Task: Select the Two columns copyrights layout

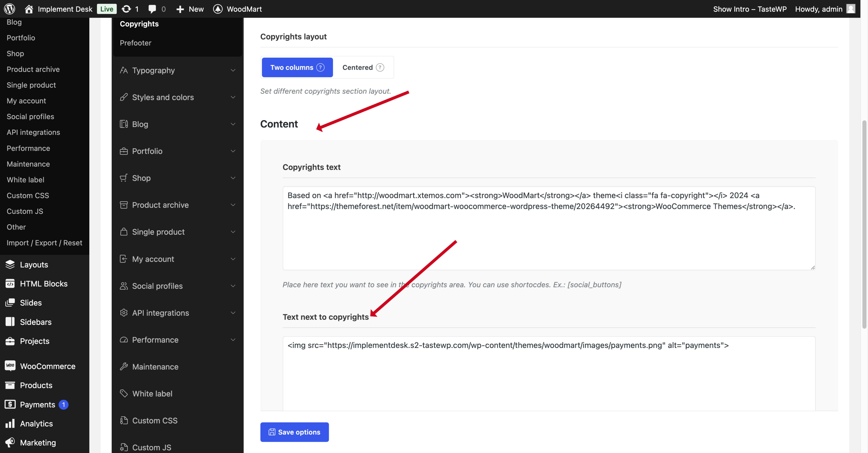Action: pyautogui.click(x=297, y=67)
